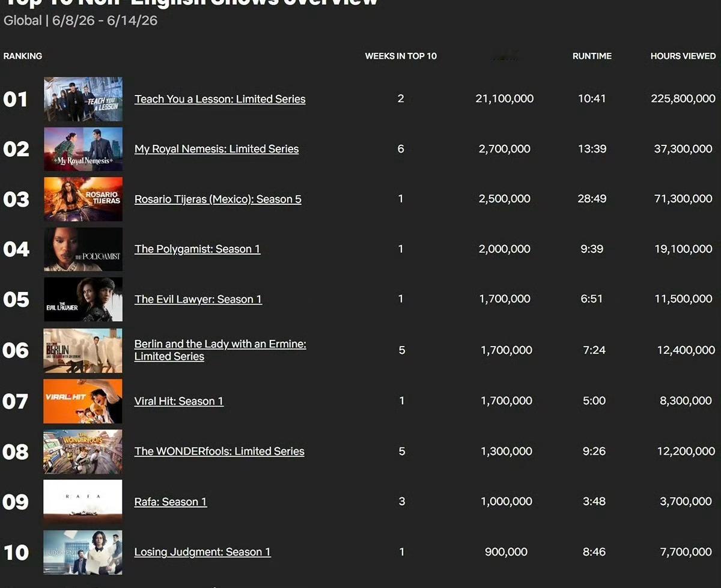721x588 pixels.
Task: Click The WONDERfools poster thumbnail
Action: pos(83,451)
